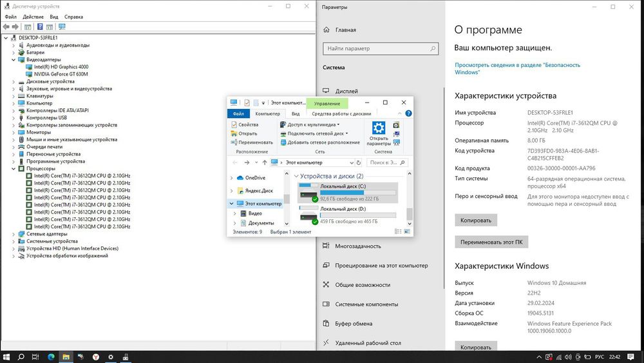Click Open in the Explorer ribbon Location group
Image resolution: width=644 pixels, height=363 pixels.
244,133
